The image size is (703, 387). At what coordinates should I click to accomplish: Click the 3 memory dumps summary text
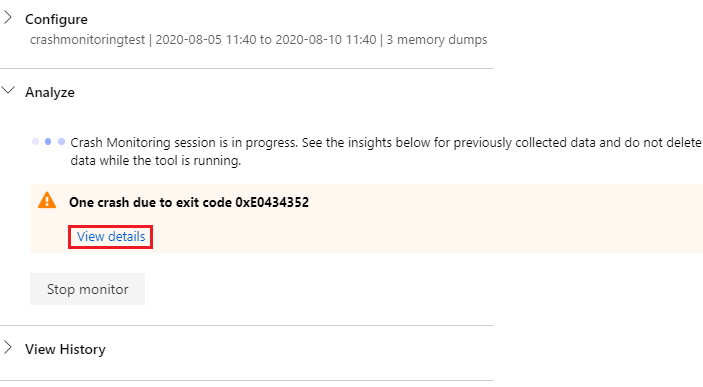click(x=437, y=39)
